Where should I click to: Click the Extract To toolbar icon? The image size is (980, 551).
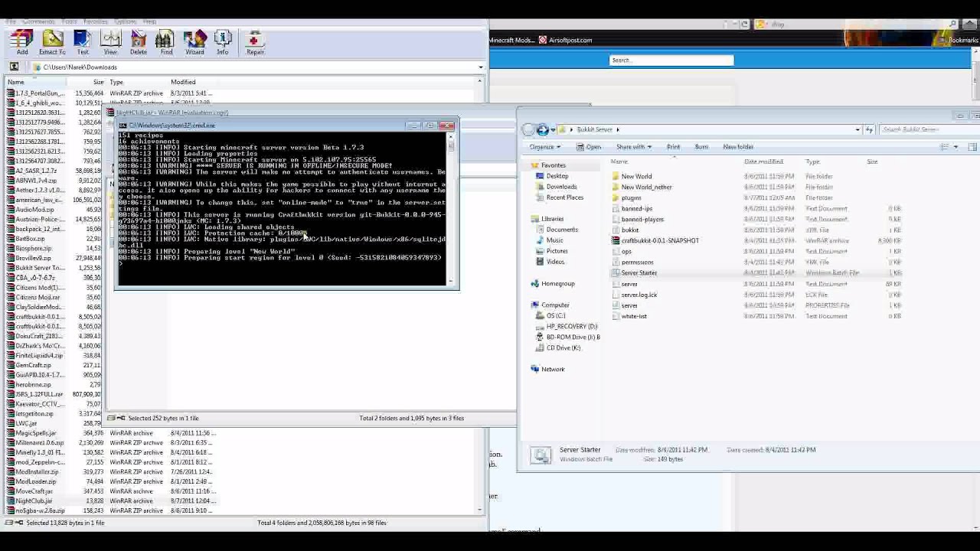[x=52, y=43]
